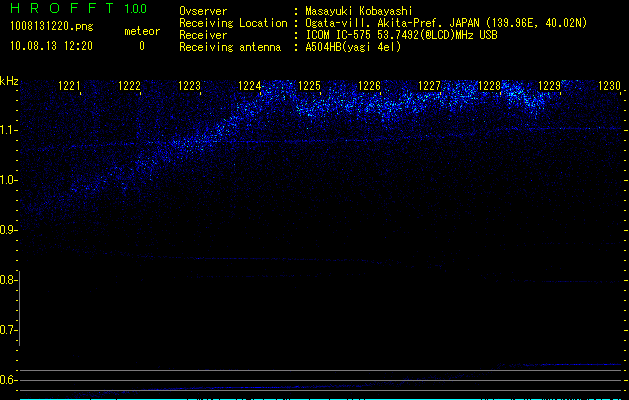This screenshot has height=400, width=629.
Task: Click the 1.1 kHz axis label
Action: click(x=8, y=130)
